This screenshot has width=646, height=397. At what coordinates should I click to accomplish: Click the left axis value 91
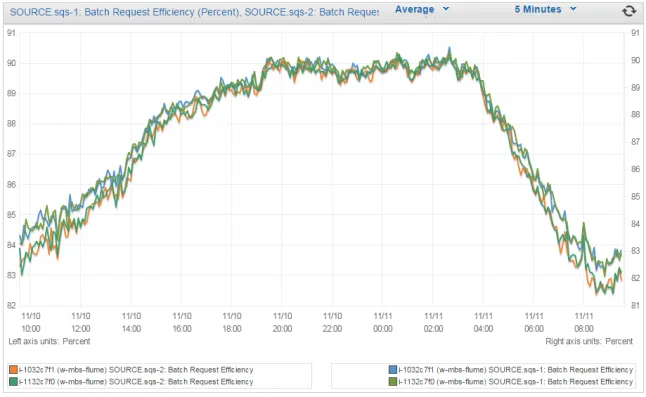[12, 33]
